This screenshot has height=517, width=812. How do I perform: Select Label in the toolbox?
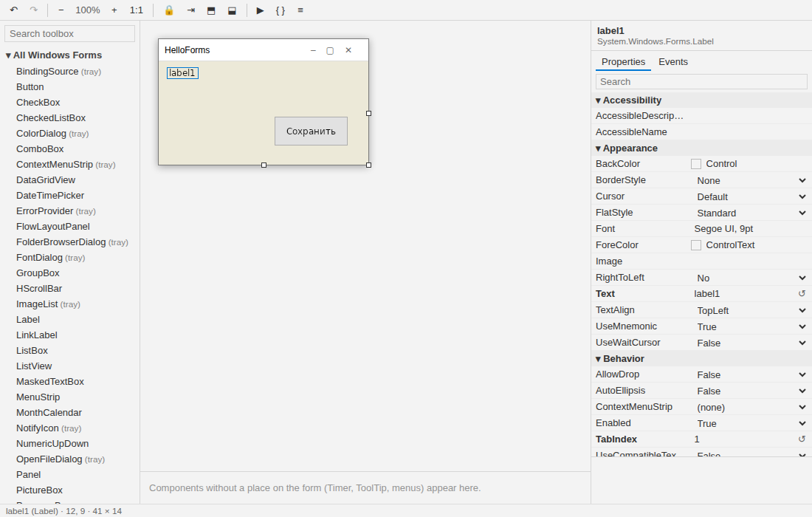tap(28, 320)
